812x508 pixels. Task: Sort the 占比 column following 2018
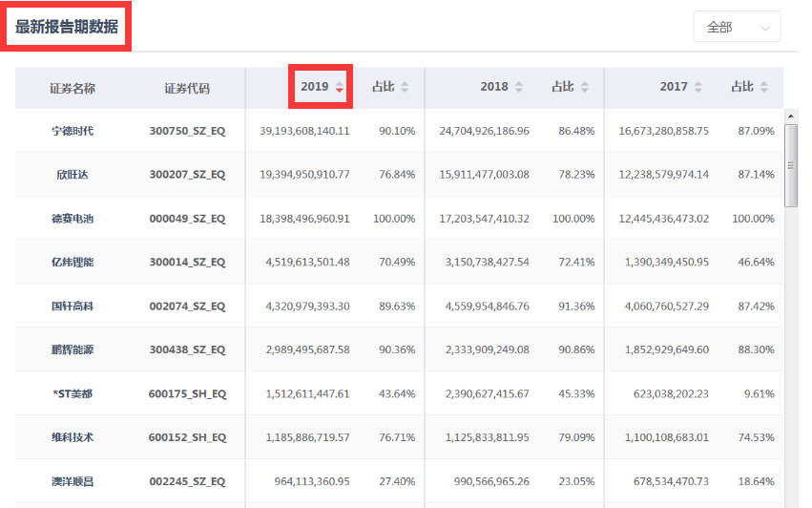584,87
